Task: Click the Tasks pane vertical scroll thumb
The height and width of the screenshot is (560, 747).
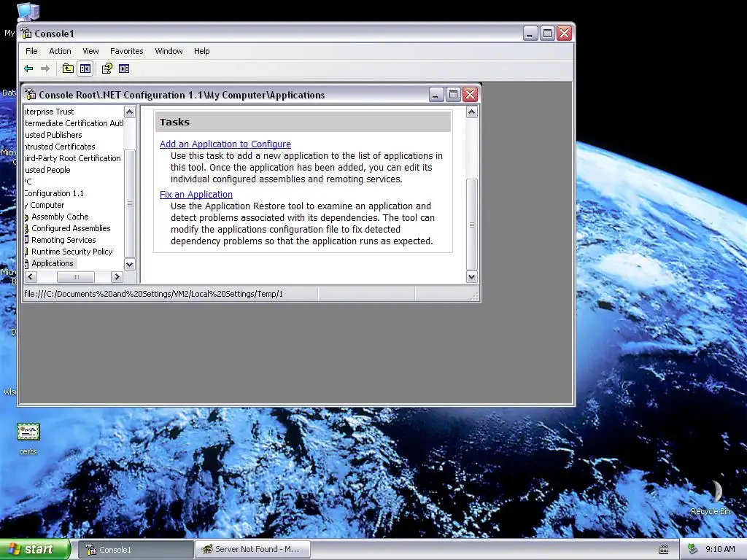Action: coord(472,225)
